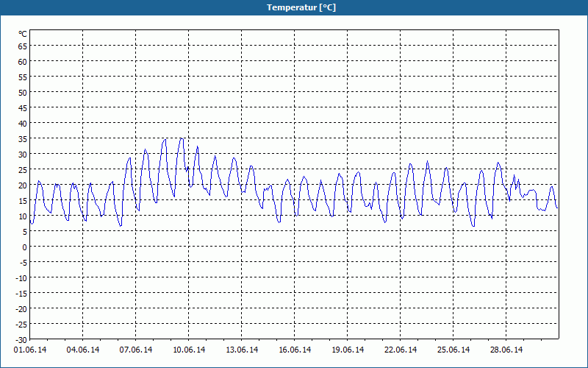588x368 pixels.
Task: Select the 20 y-axis label
Action: click(x=23, y=185)
